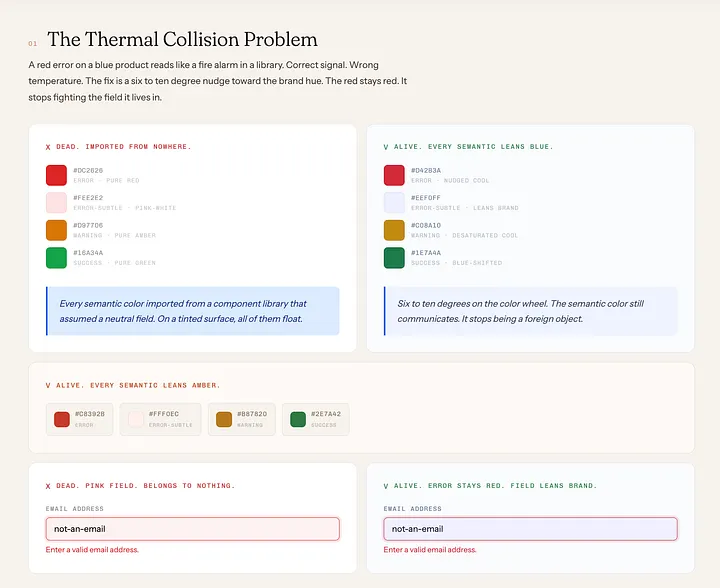Viewport: 720px width, 588px height.
Task: Click the #D97706 pure amber warning swatch
Action: pos(56,230)
